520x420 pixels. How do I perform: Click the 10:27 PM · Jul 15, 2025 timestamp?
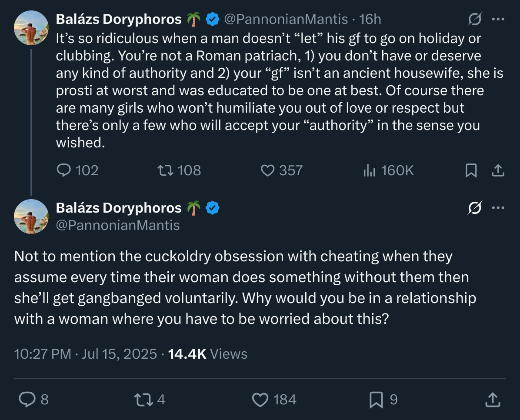pos(85,354)
